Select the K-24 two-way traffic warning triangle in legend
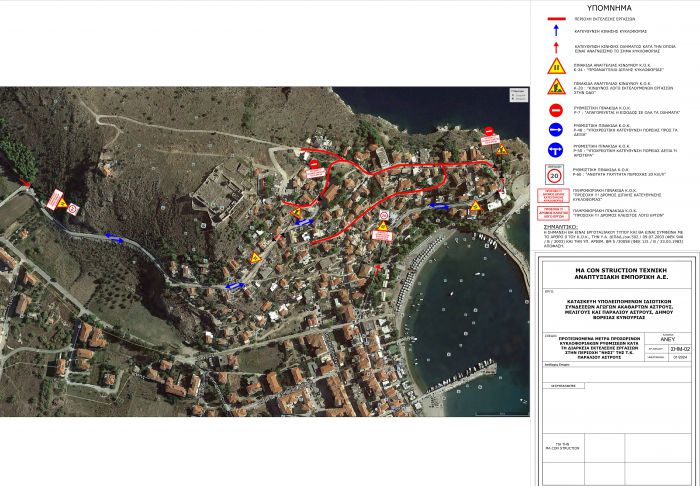Image resolution: width=700 pixels, height=486 pixels. coord(557,66)
